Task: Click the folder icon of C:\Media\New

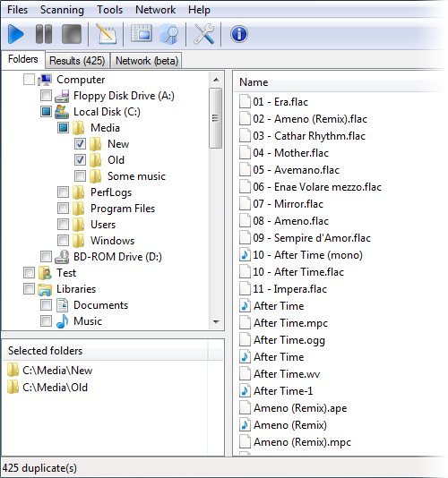Action: click(13, 371)
